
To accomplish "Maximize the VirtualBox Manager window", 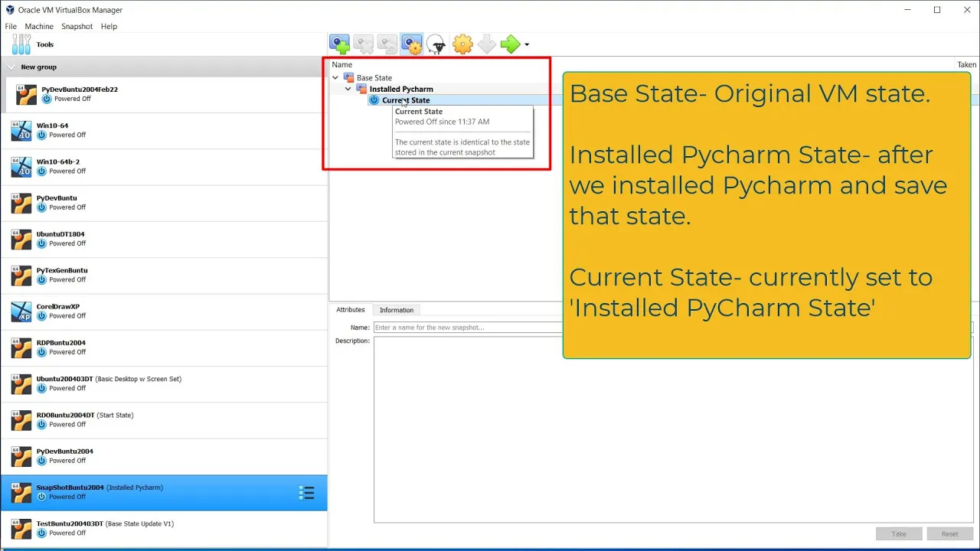I will pyautogui.click(x=936, y=10).
